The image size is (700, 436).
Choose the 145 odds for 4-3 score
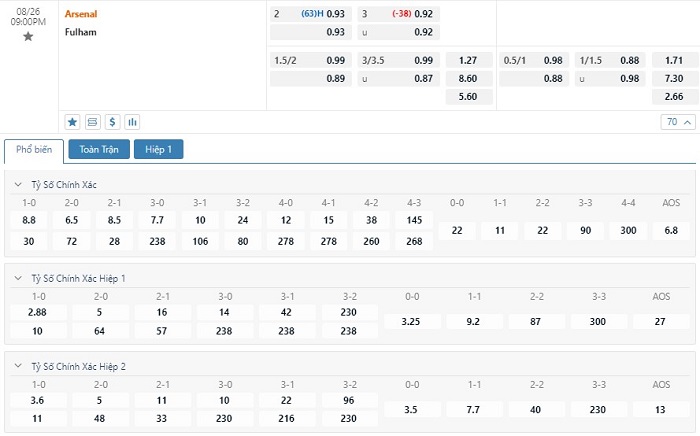(x=414, y=220)
